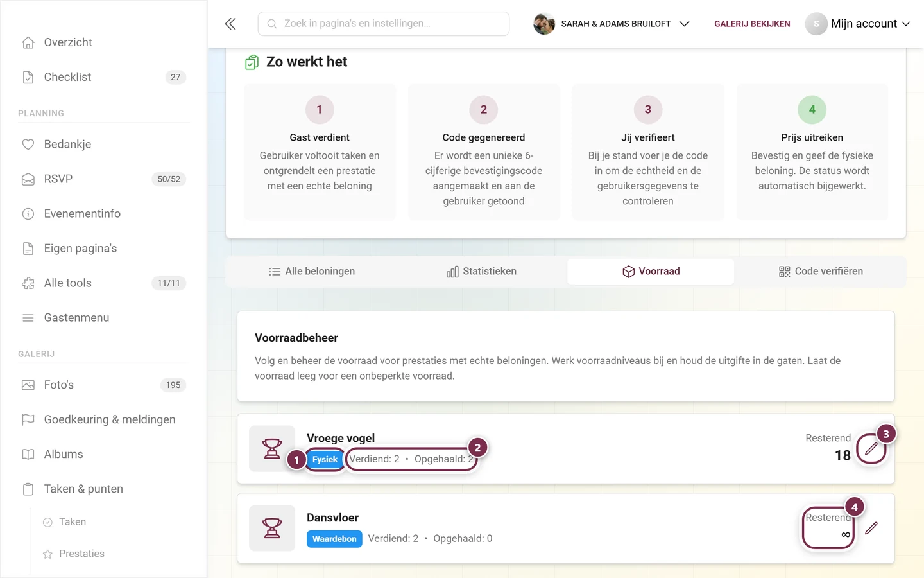Click the home icon next to Overzicht
This screenshot has height=578, width=924.
pos(28,42)
